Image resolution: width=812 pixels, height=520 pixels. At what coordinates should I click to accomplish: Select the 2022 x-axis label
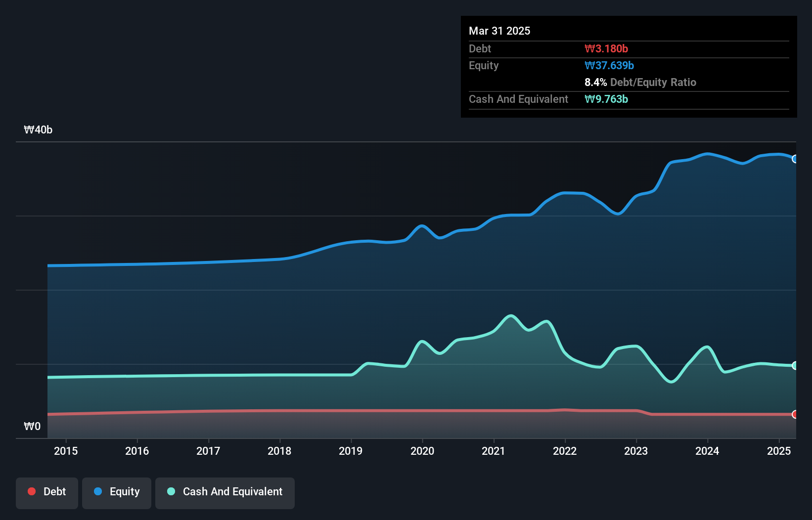coord(565,451)
